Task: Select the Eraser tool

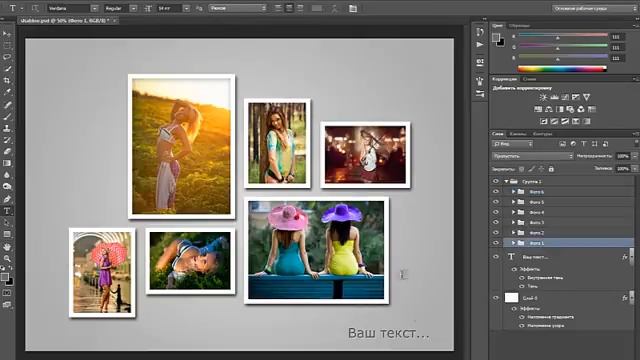Action: click(7, 151)
